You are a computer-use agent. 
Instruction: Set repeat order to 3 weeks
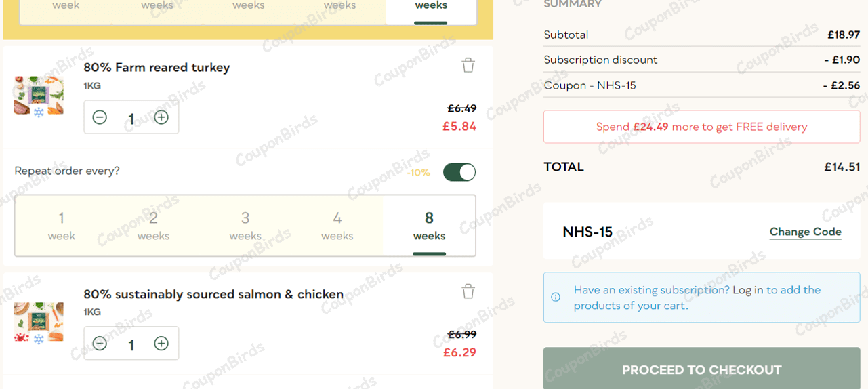coord(245,226)
